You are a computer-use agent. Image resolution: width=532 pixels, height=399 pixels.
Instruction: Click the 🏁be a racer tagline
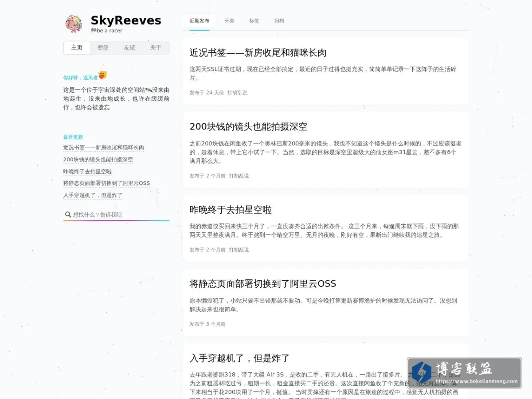[106, 31]
